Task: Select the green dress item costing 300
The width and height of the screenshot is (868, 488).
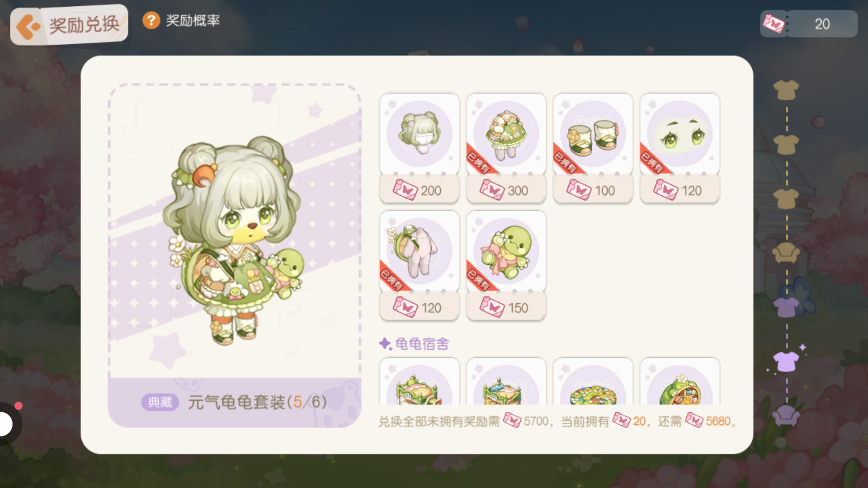Action: [506, 148]
